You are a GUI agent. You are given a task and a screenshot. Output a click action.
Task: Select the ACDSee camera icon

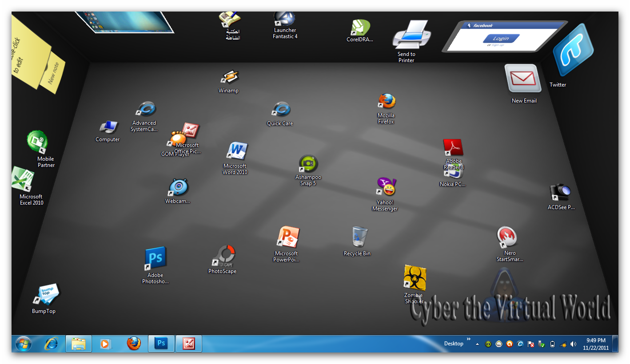[x=560, y=192]
